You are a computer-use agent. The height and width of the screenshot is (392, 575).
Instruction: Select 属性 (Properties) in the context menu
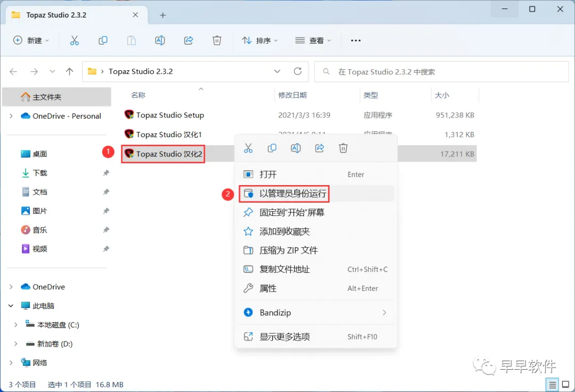pos(316,288)
